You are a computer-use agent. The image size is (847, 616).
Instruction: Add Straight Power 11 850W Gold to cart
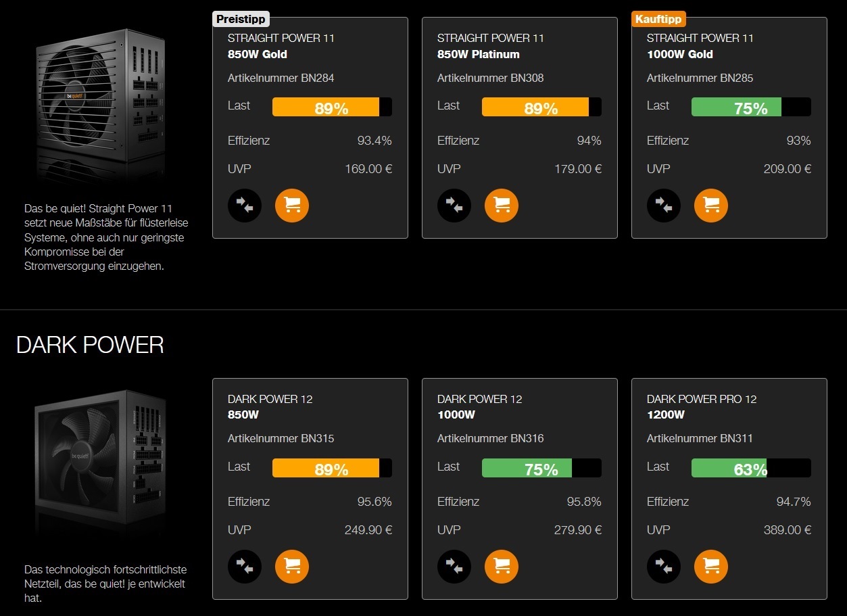(292, 205)
